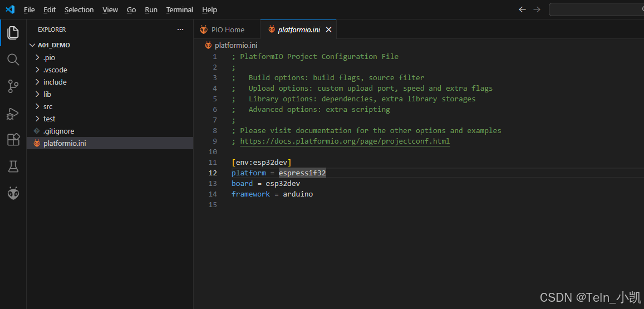Open Explorer more actions ellipsis
Screen dimensions: 644x309
click(x=180, y=30)
